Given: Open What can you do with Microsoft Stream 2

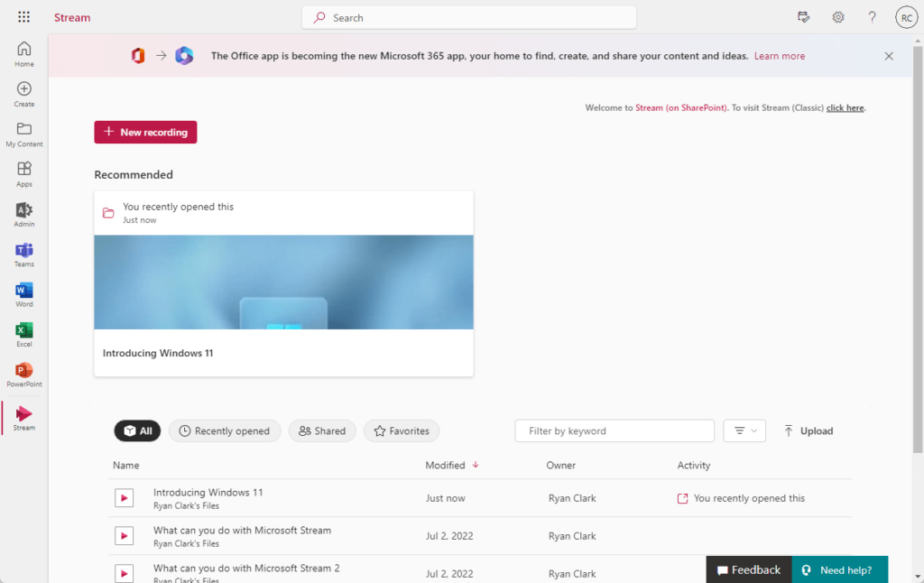Looking at the screenshot, I should (x=246, y=568).
